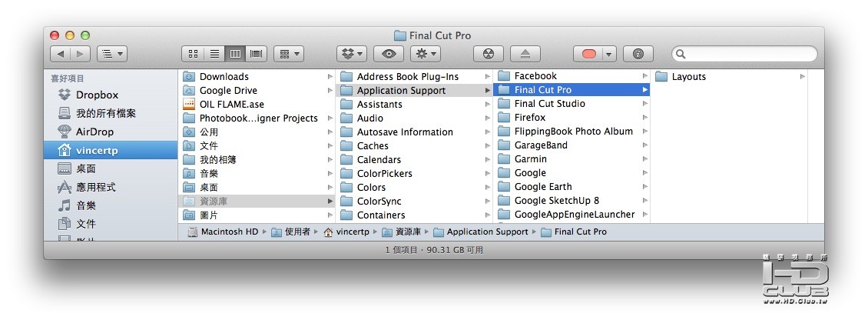The height and width of the screenshot is (320, 868).
Task: Select FlippingBook Photo Album folder
Action: 571,132
